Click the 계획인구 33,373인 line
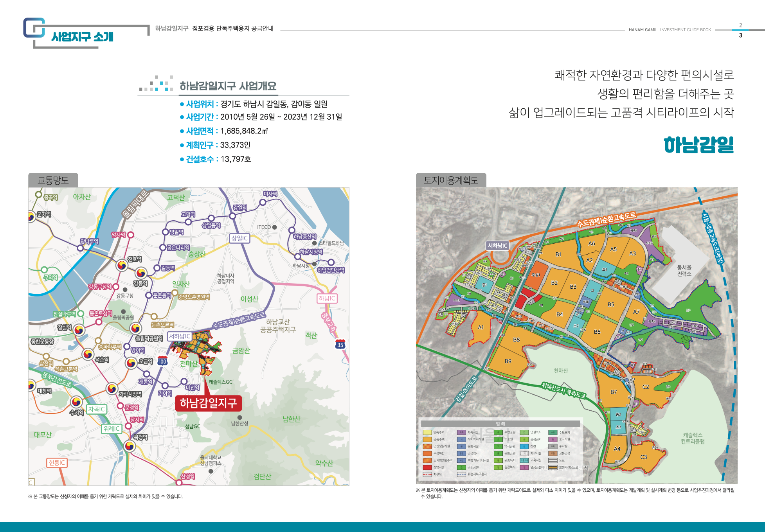The width and height of the screenshot is (765, 532). pyautogui.click(x=215, y=145)
